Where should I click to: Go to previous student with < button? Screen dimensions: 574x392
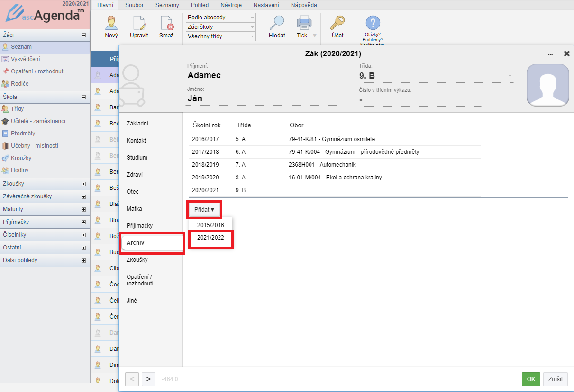pos(132,379)
